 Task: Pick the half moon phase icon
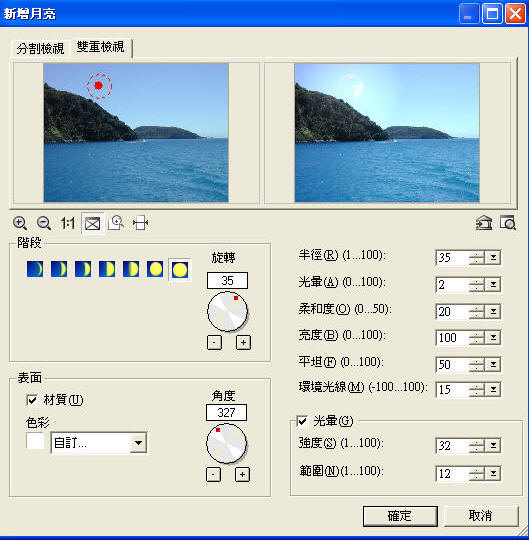pos(107,269)
